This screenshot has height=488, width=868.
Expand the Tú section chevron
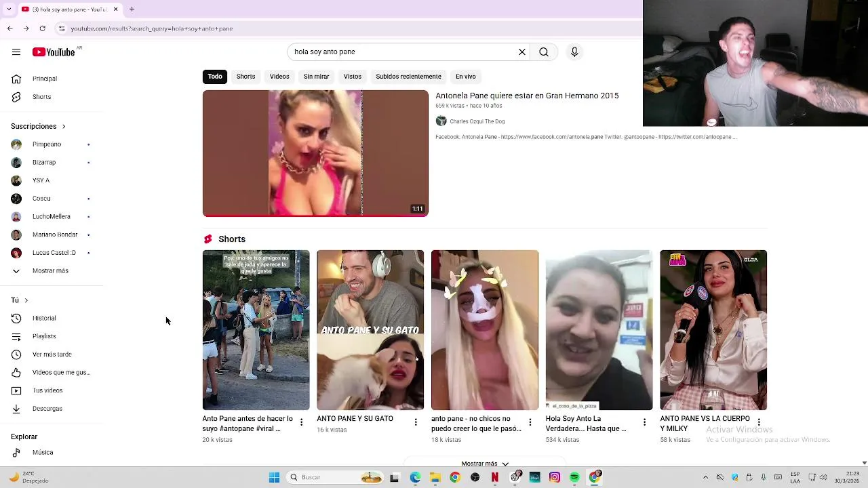pyautogui.click(x=26, y=300)
